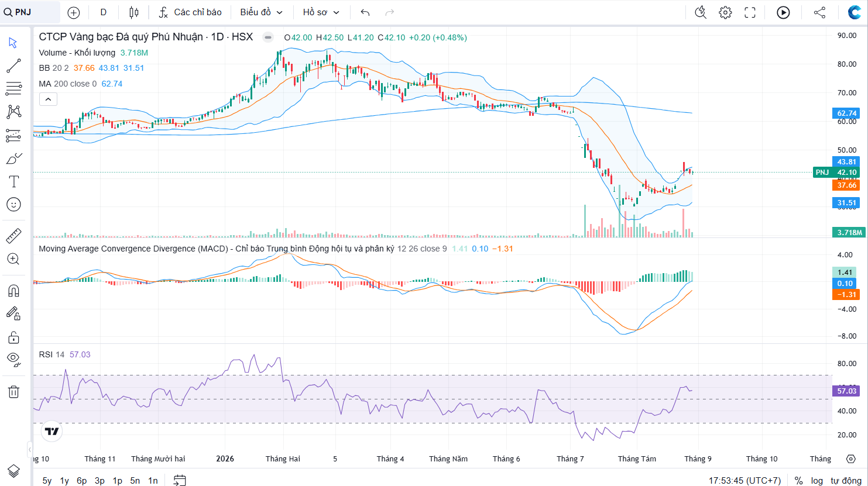Open the Fibonacci retracement tool
The width and height of the screenshot is (868, 486).
pos(13,89)
